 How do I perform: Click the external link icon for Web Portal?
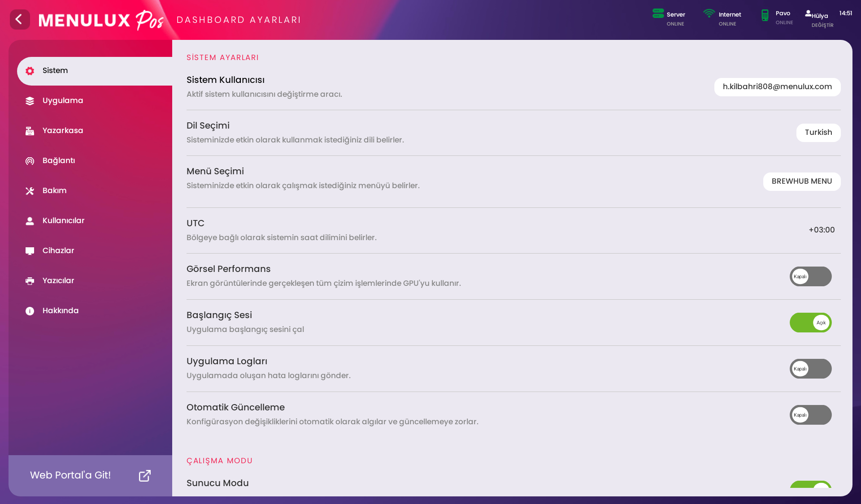pyautogui.click(x=144, y=476)
